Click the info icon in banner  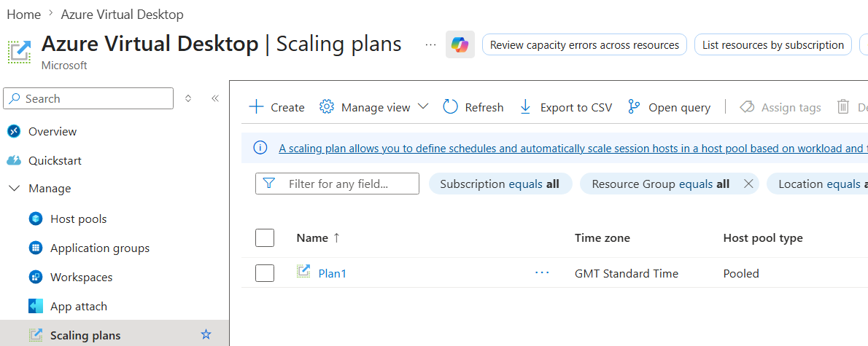pos(260,148)
